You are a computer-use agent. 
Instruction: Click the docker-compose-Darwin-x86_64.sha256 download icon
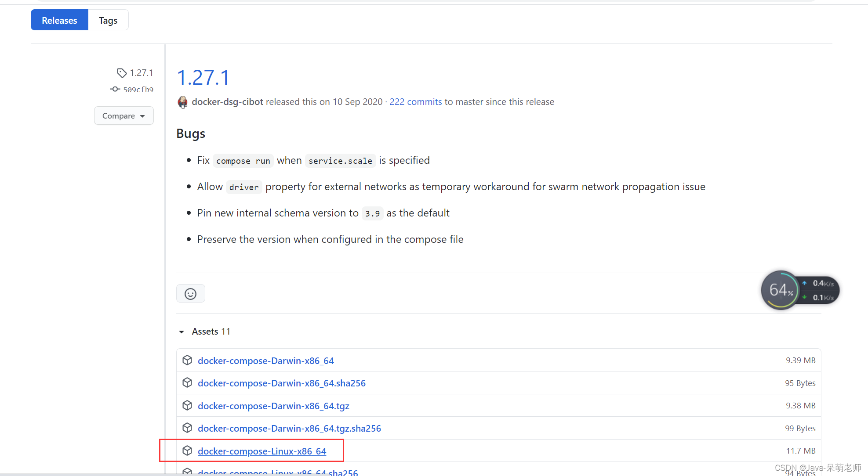(187, 383)
